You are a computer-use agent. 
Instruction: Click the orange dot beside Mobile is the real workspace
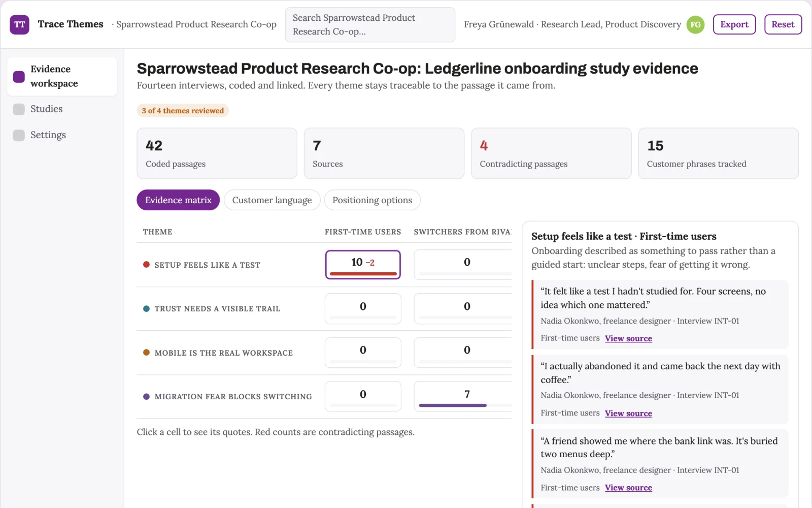coord(146,353)
